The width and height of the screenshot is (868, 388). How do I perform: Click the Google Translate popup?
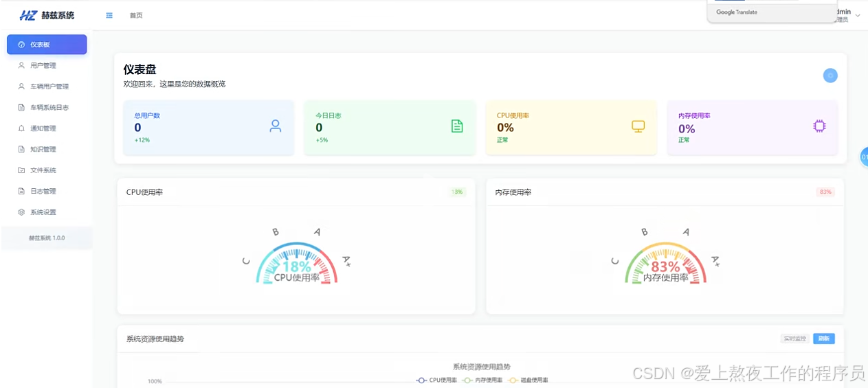pyautogui.click(x=772, y=11)
